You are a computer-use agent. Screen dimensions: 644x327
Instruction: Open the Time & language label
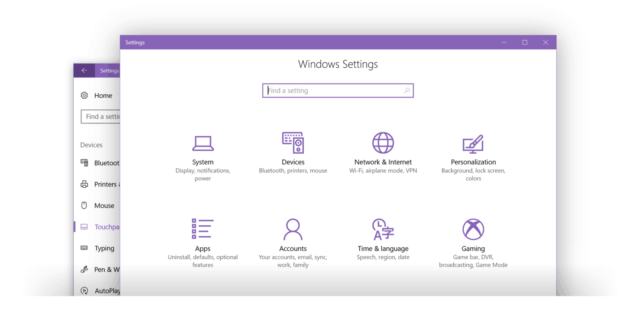click(383, 249)
